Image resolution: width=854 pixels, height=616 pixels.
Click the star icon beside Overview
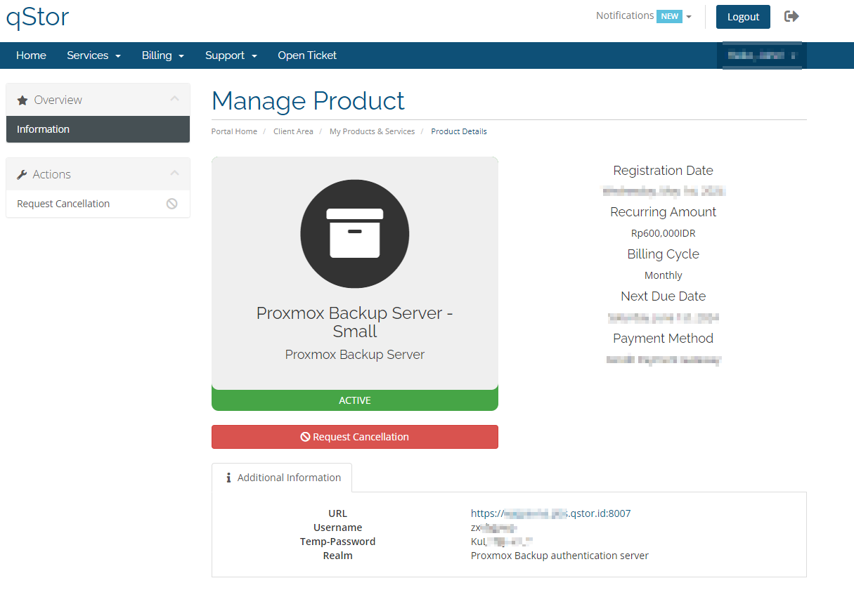(22, 100)
